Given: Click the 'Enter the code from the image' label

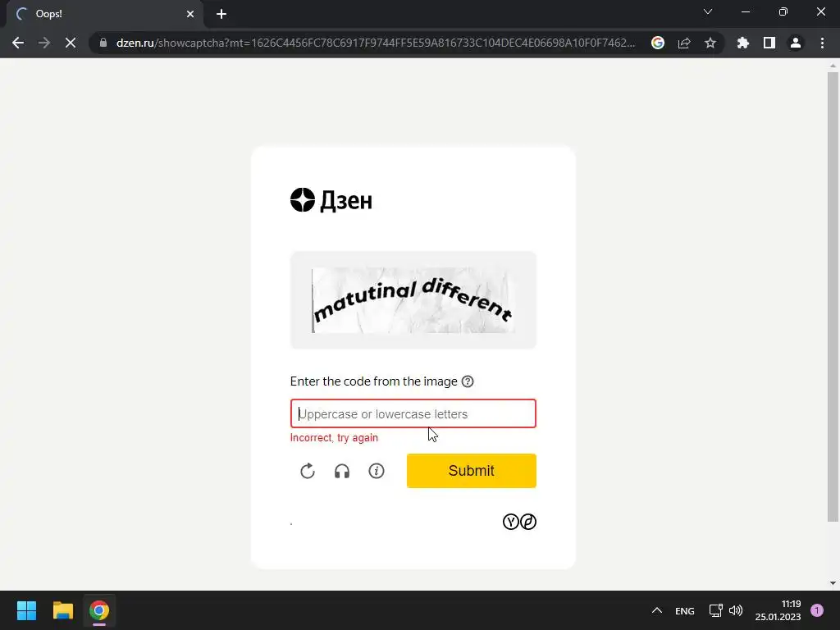Looking at the screenshot, I should pyautogui.click(x=373, y=381).
